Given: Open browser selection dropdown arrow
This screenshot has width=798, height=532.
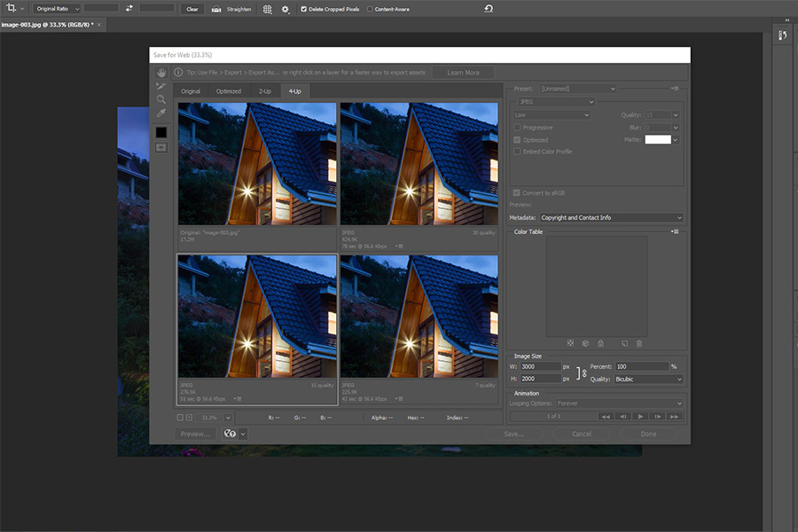Looking at the screenshot, I should coord(243,434).
